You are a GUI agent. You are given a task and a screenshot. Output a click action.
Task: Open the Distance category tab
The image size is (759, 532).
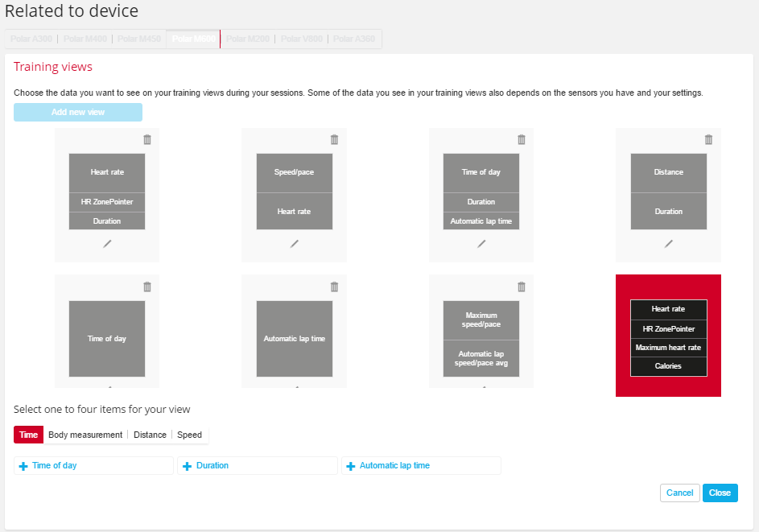pos(150,435)
